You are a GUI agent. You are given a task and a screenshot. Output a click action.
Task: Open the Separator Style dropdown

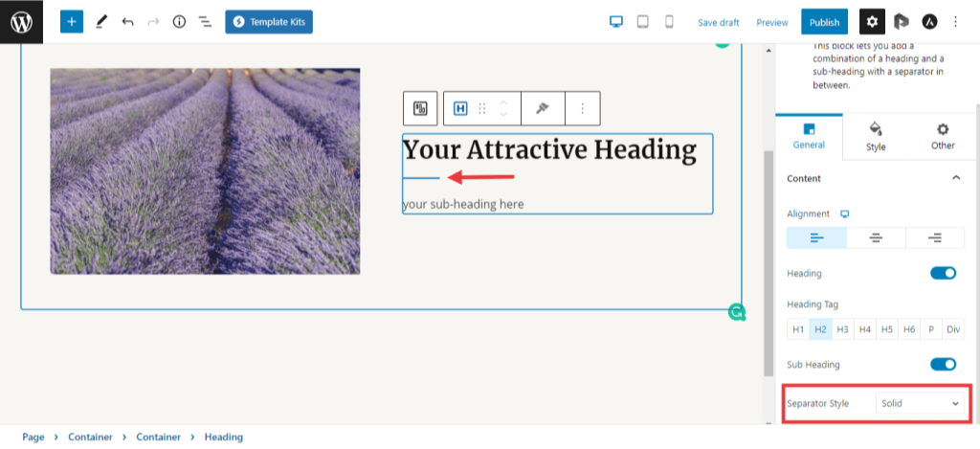click(919, 404)
